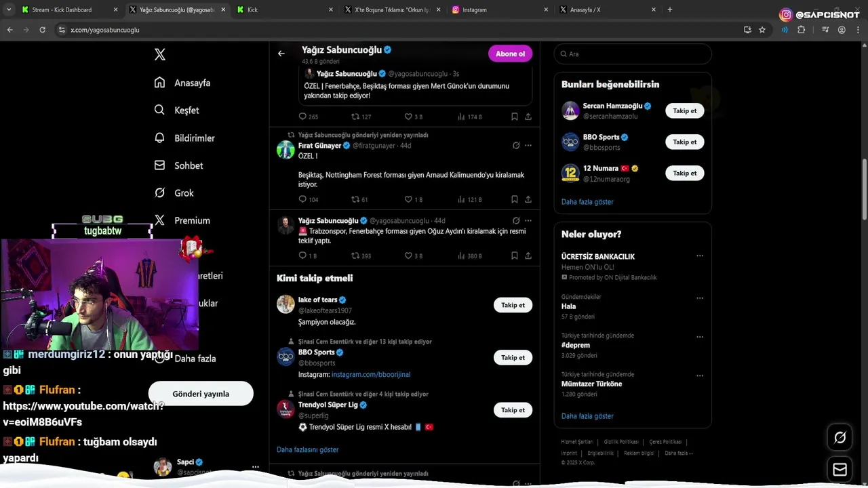The image size is (868, 488).
Task: Click the Gönderi yayınla button
Action: tap(201, 394)
